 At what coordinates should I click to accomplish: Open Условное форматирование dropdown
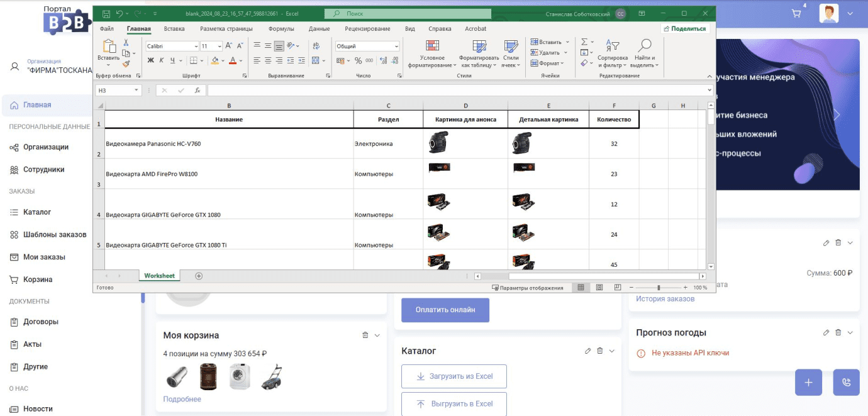[431, 53]
